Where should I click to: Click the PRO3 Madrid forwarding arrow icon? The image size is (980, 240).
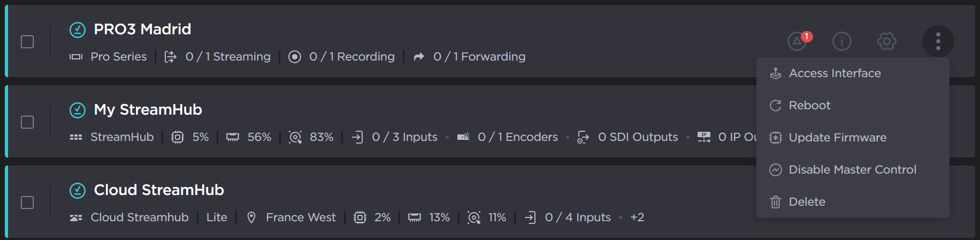coord(419,57)
